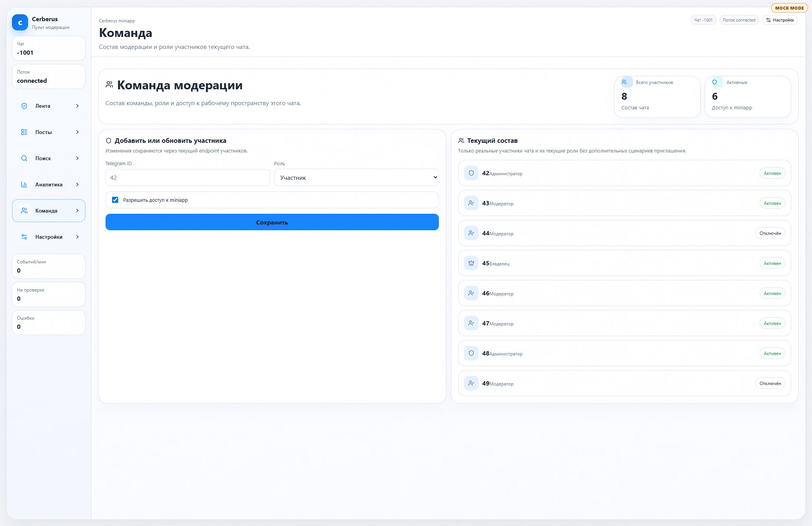Select Команда in the sidebar
812x526 pixels.
[x=49, y=211]
